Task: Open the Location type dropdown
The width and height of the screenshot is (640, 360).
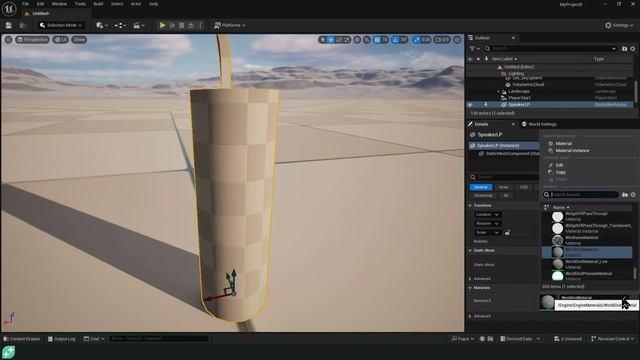Action: [x=487, y=215]
